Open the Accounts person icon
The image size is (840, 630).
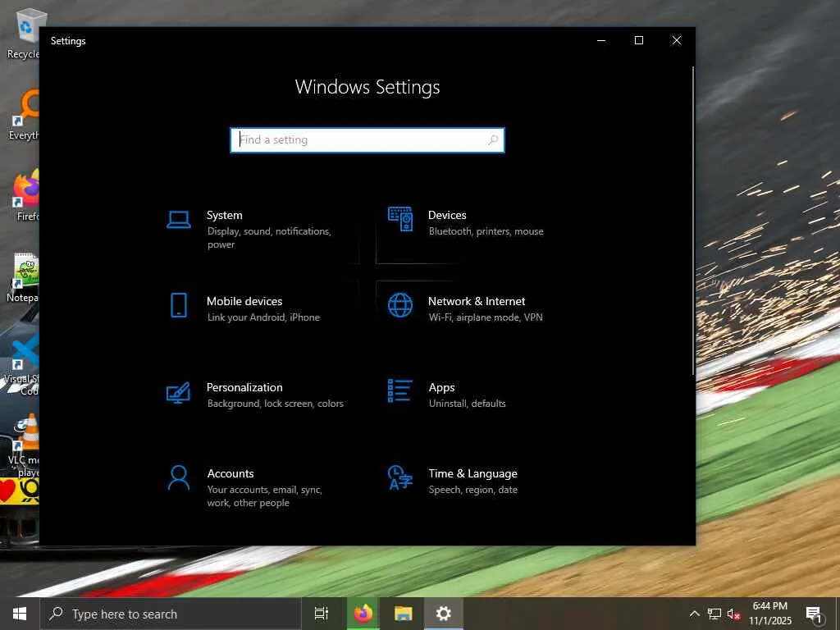tap(178, 478)
